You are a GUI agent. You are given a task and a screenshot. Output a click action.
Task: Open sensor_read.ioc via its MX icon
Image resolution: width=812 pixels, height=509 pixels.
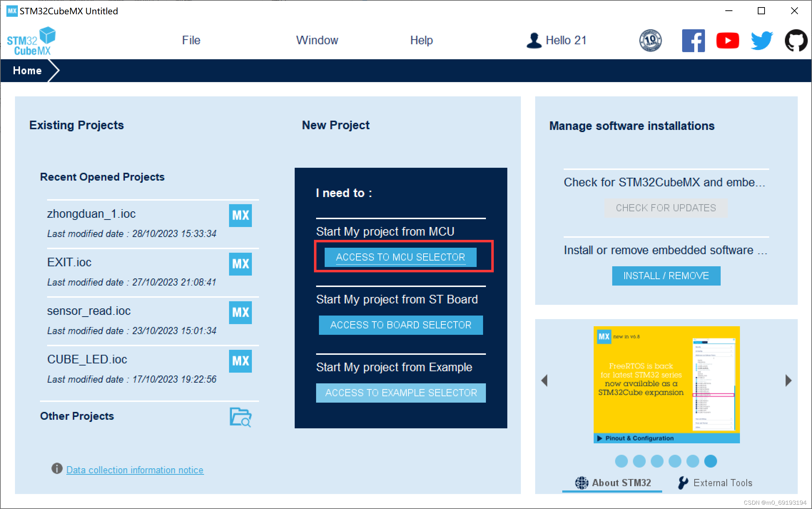(240, 312)
